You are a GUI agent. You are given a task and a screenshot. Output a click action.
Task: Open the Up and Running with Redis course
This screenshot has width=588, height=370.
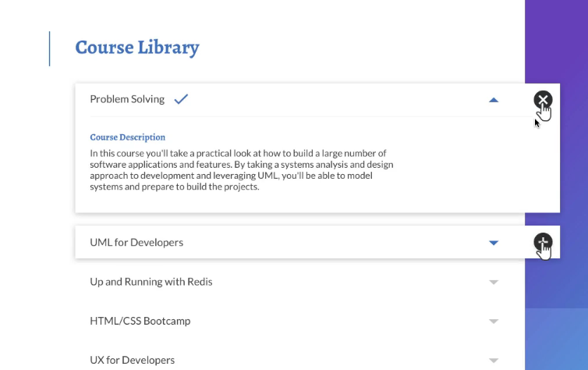pos(151,282)
